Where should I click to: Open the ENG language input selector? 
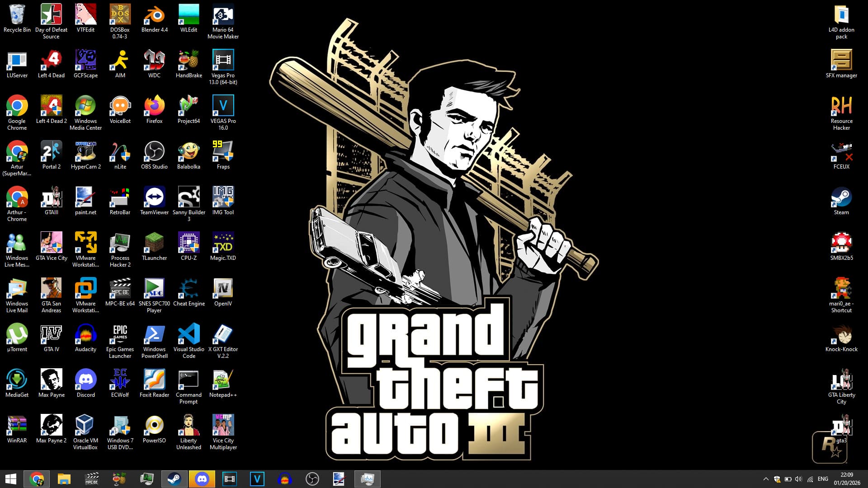click(823, 479)
